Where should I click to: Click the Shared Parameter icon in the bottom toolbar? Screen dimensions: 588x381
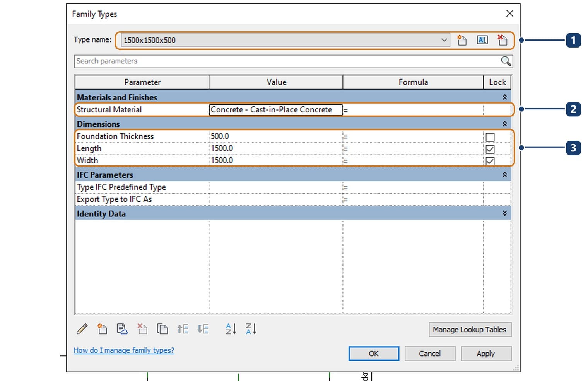[x=122, y=329]
